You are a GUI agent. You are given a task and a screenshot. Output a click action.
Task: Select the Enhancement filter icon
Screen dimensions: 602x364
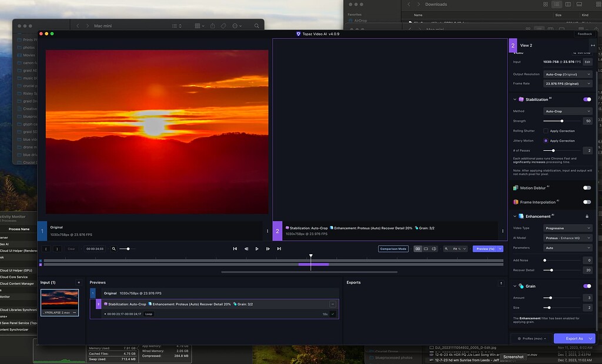point(521,216)
